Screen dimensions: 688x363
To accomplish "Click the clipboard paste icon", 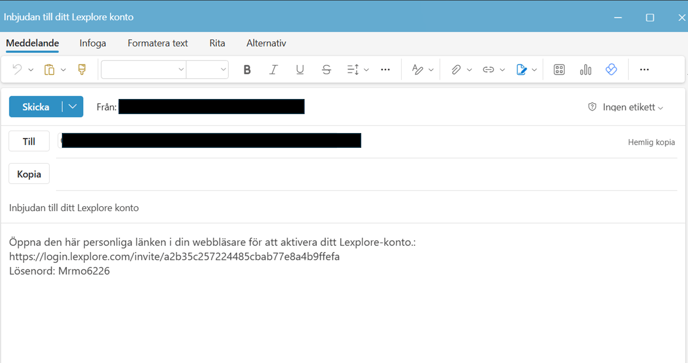I will pyautogui.click(x=49, y=70).
